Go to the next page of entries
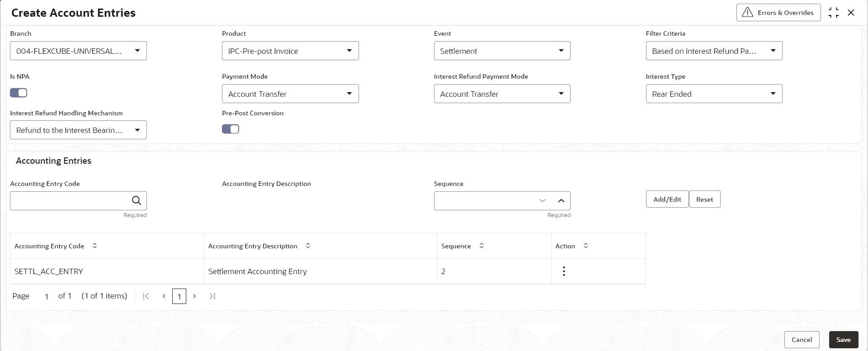 tap(195, 296)
